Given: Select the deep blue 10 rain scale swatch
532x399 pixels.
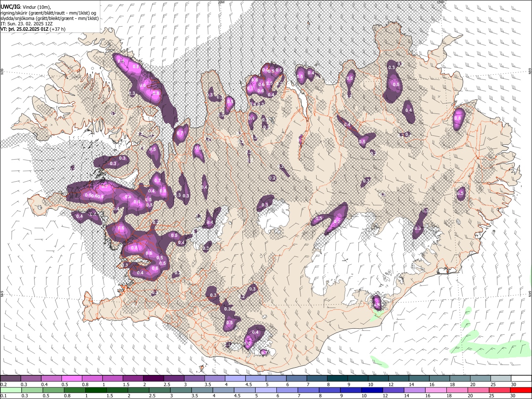Looking at the screenshot, I should tap(372, 390).
